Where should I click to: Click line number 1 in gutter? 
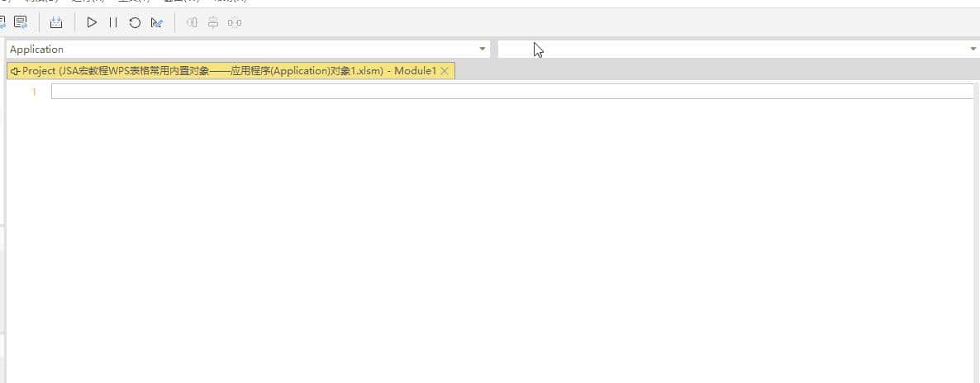[34, 92]
